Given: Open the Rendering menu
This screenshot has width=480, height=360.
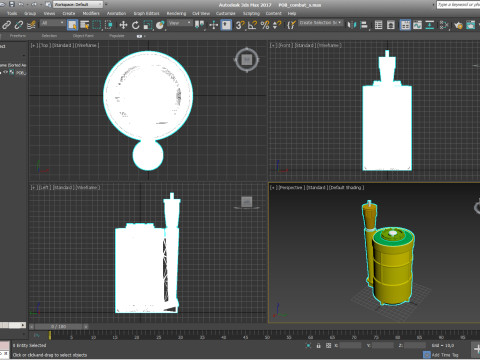Looking at the screenshot, I should 176,13.
